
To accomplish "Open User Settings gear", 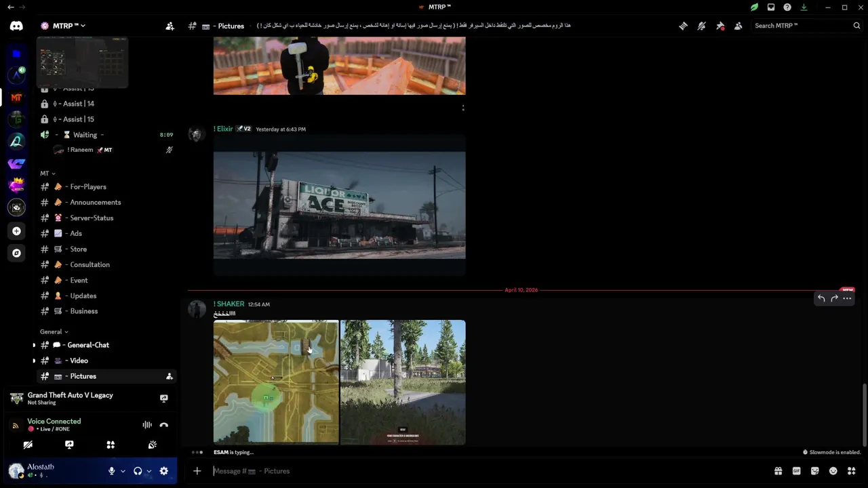I will coord(163,471).
